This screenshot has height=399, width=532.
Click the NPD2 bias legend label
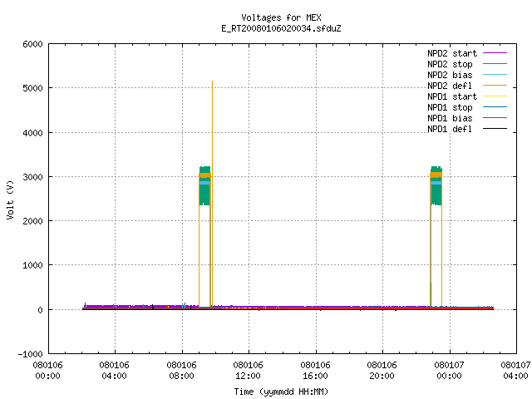450,75
